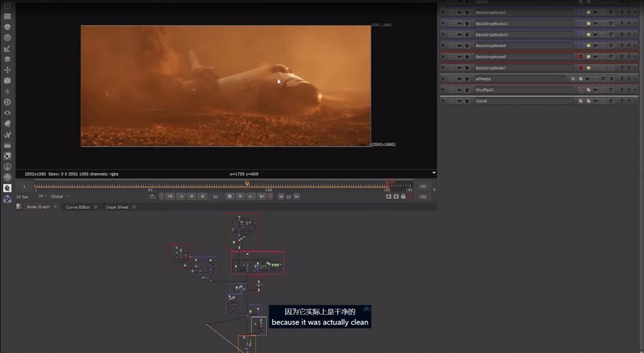
Task: Click the current frame field showing 91
Action: coord(215,196)
